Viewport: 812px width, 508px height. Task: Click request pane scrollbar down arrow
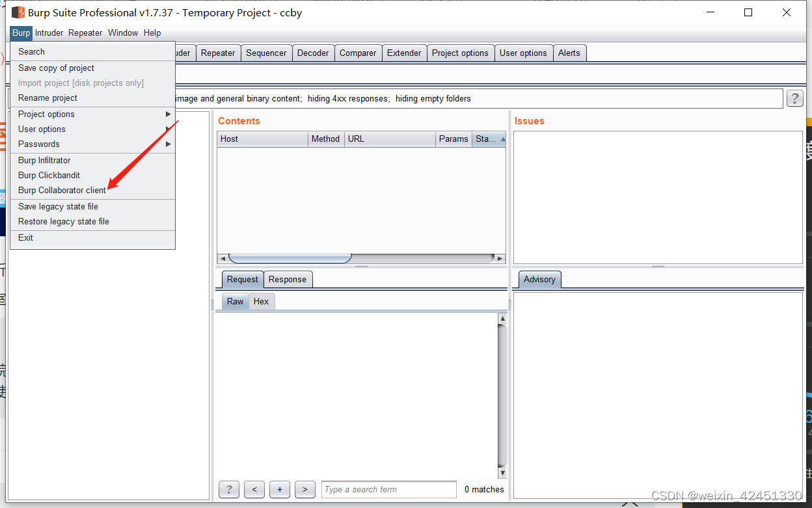tap(502, 473)
